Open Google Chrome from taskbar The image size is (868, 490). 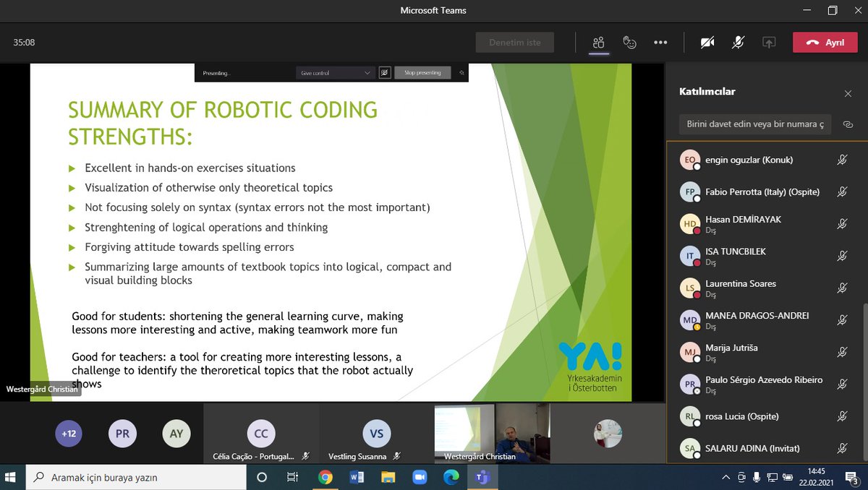325,477
